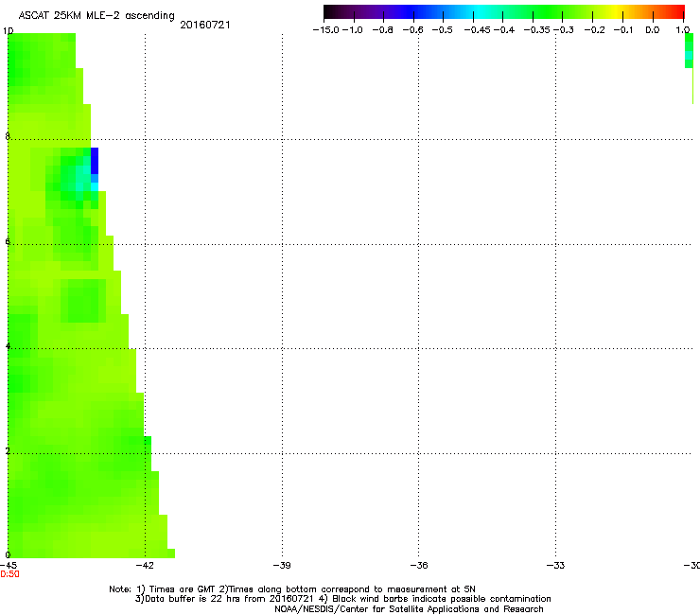The width and height of the screenshot is (700, 615).
Task: Click latitude axis label '2'
Action: (8, 451)
